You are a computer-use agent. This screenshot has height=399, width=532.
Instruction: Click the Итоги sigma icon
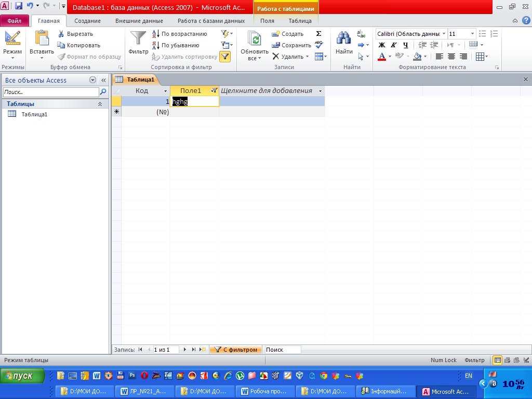tap(318, 34)
